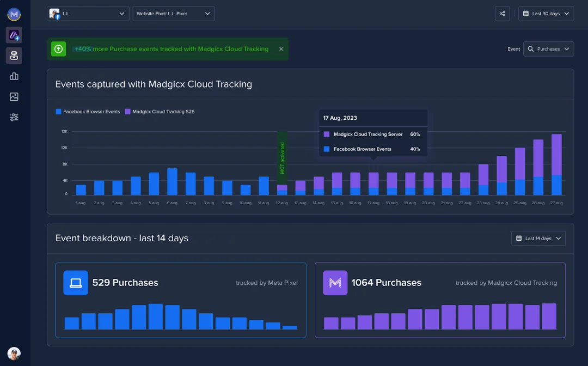This screenshot has width=588, height=366.
Task: Toggle Facebook Browser Events legend item
Action: (x=88, y=111)
